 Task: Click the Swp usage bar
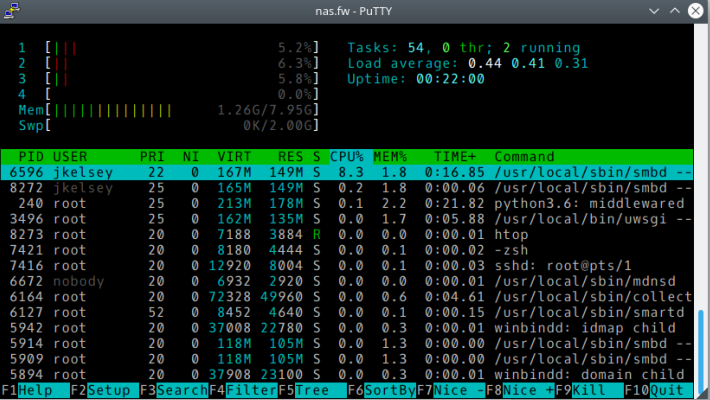[168, 125]
